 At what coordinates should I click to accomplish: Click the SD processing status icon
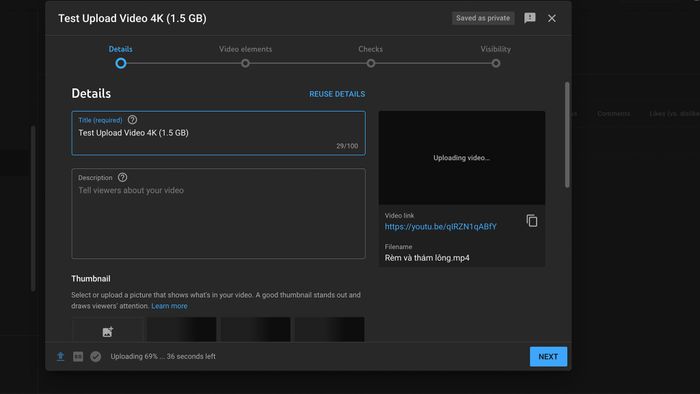pyautogui.click(x=78, y=356)
